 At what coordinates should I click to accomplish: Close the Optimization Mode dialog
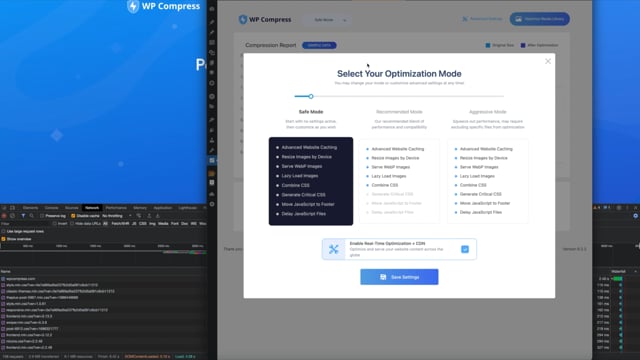pos(548,61)
